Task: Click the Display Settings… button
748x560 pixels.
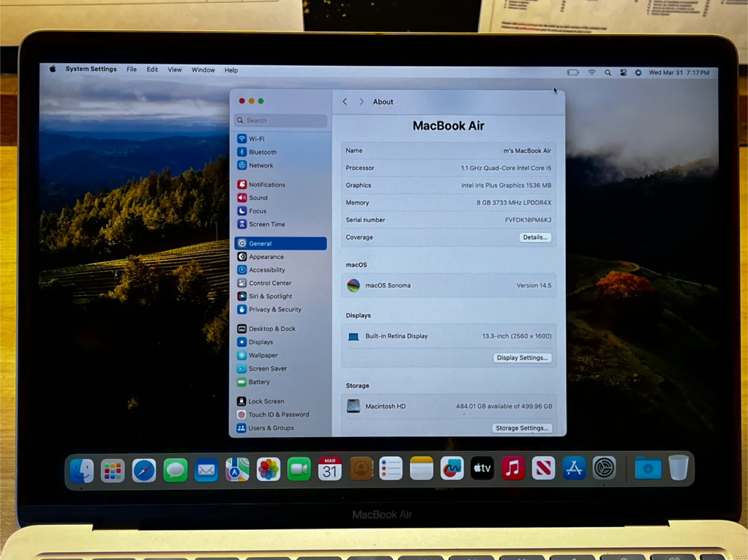Action: pos(522,358)
